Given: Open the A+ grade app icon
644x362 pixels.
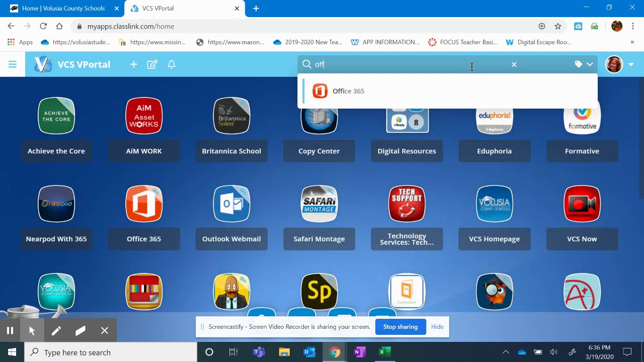Looking at the screenshot, I should (582, 292).
